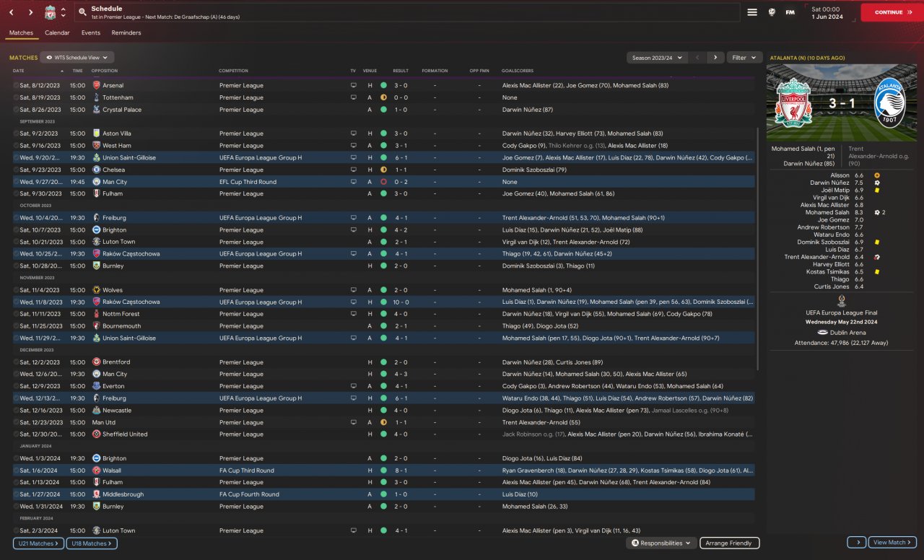Open the FM menu

790,12
